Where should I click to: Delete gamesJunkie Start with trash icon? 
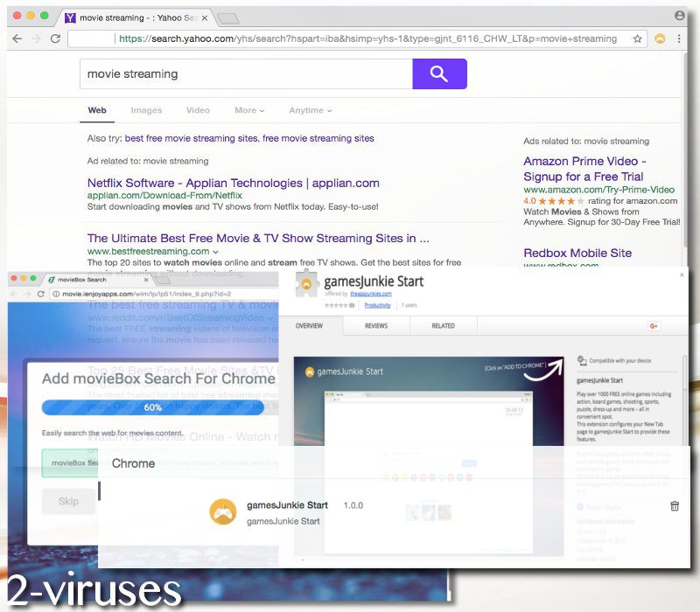(675, 506)
